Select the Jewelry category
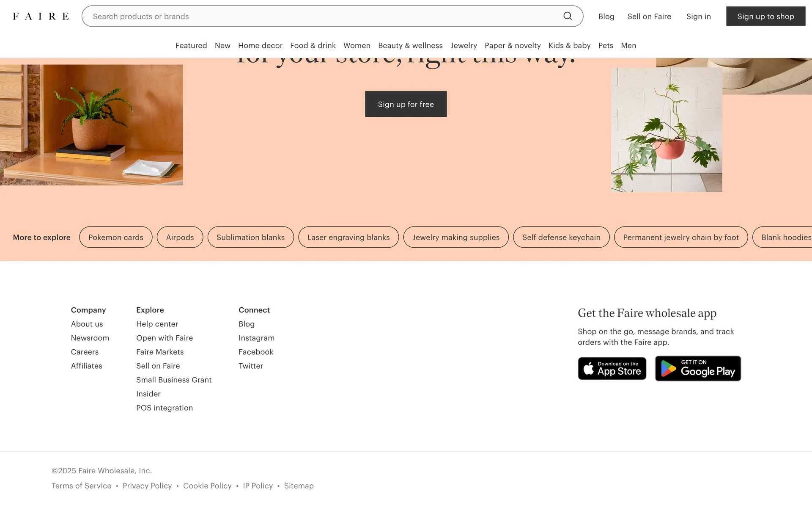The width and height of the screenshot is (812, 508). click(x=464, y=45)
